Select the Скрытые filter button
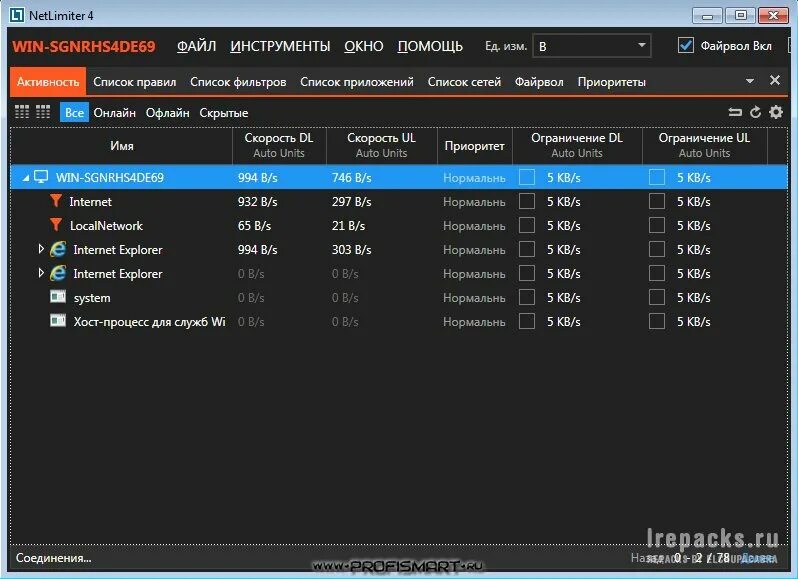Image resolution: width=798 pixels, height=579 pixels. [x=224, y=112]
